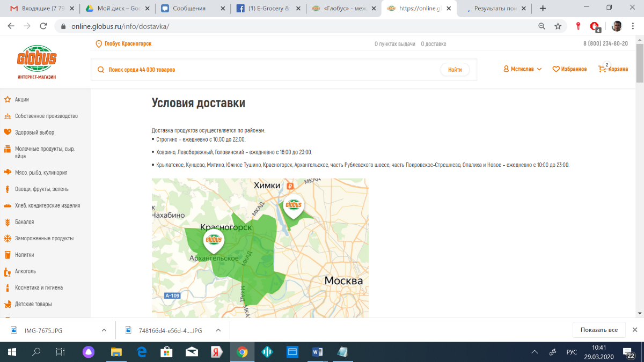644x362 pixels.
Task: Click the stroller icon for Детские товары
Action: point(8,304)
